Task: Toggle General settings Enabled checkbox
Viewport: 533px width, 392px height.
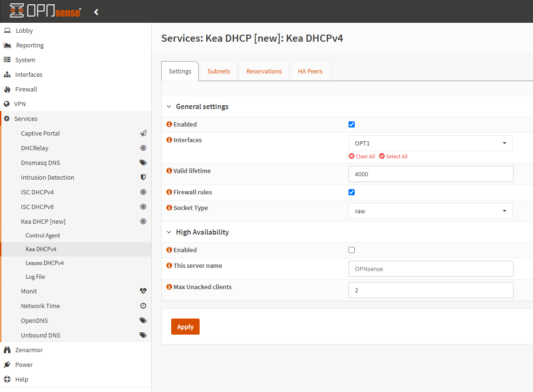Action: coord(351,124)
